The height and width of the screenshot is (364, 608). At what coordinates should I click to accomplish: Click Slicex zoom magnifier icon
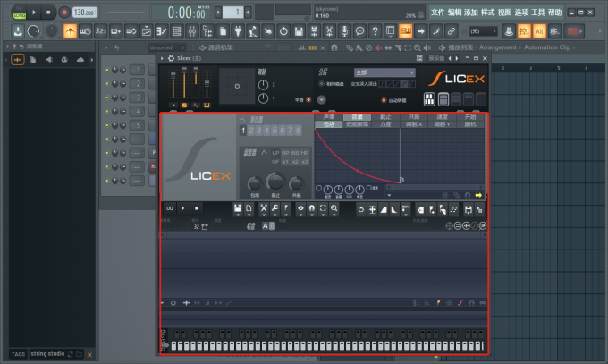pos(334,208)
